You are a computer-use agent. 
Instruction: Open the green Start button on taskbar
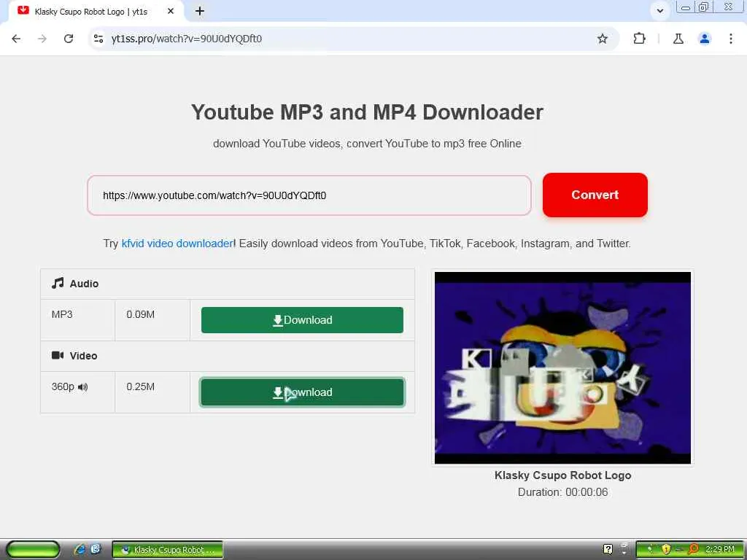[33, 550]
